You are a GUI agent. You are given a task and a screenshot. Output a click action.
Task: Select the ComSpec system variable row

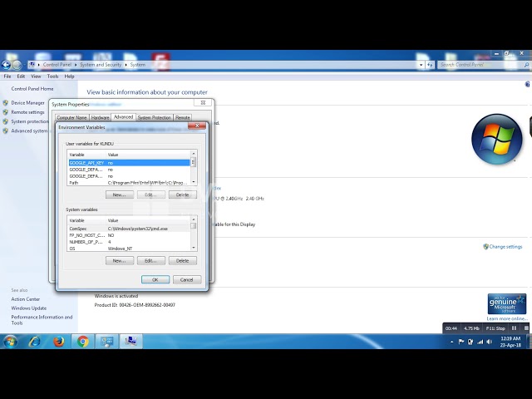(130, 229)
